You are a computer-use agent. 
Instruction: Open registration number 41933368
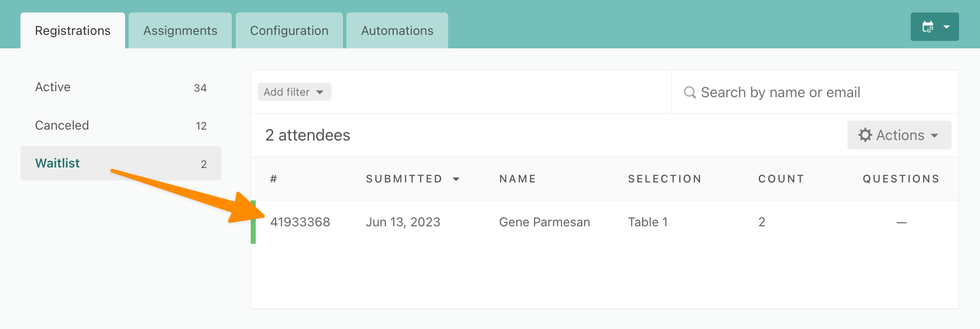300,222
